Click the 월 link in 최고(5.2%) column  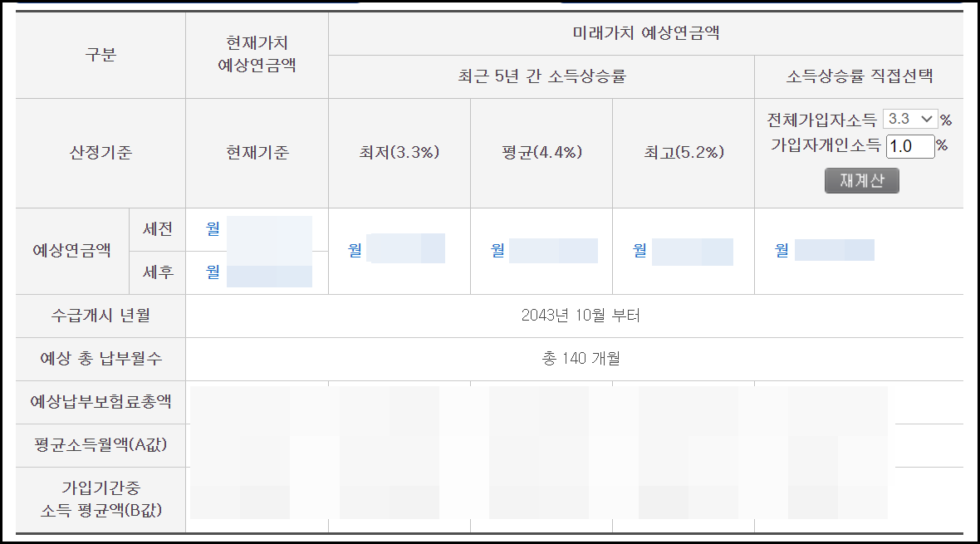point(638,250)
